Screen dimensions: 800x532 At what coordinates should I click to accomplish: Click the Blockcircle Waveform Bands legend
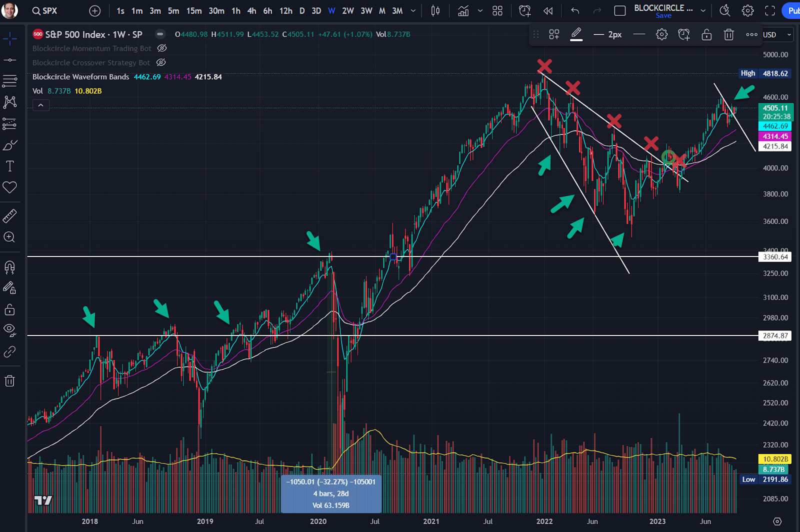80,77
